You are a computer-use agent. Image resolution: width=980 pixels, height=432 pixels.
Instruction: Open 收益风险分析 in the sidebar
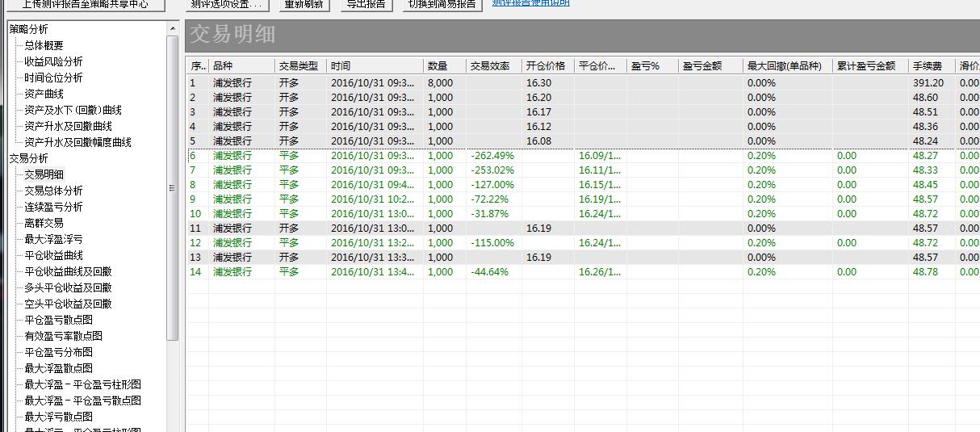coord(53,61)
